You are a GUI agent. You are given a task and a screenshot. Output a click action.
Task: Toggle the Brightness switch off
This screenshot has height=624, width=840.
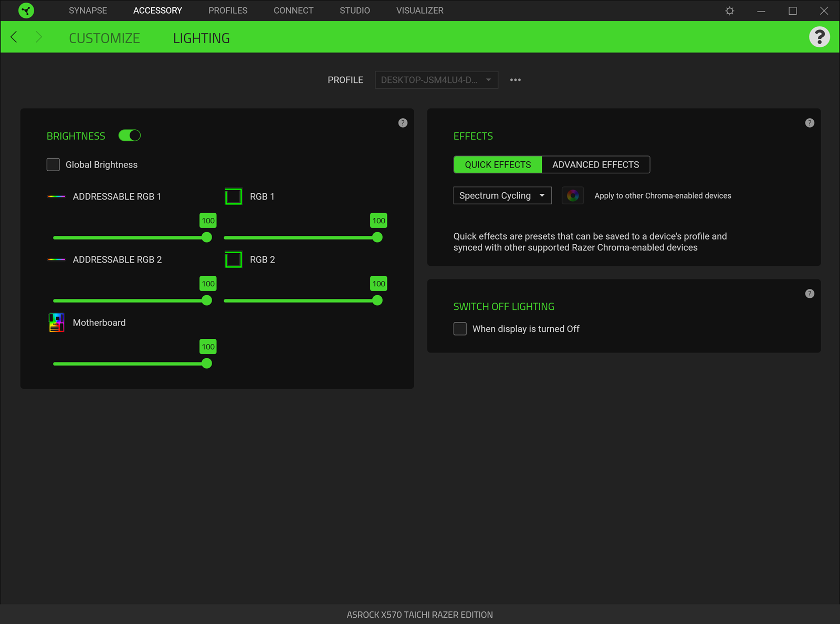tap(130, 136)
